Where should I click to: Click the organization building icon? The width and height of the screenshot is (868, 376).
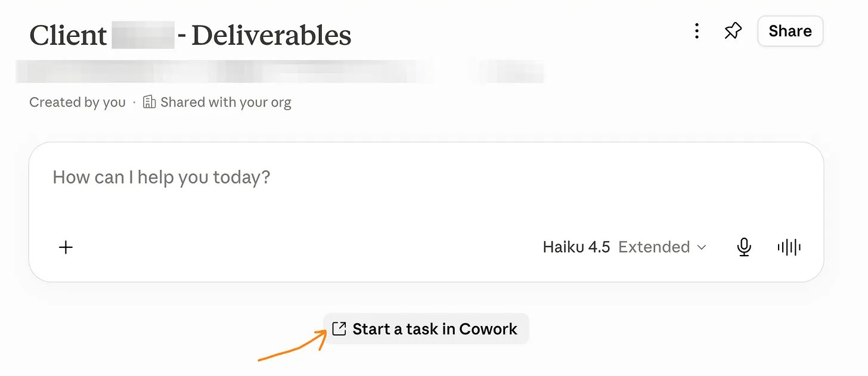[149, 102]
